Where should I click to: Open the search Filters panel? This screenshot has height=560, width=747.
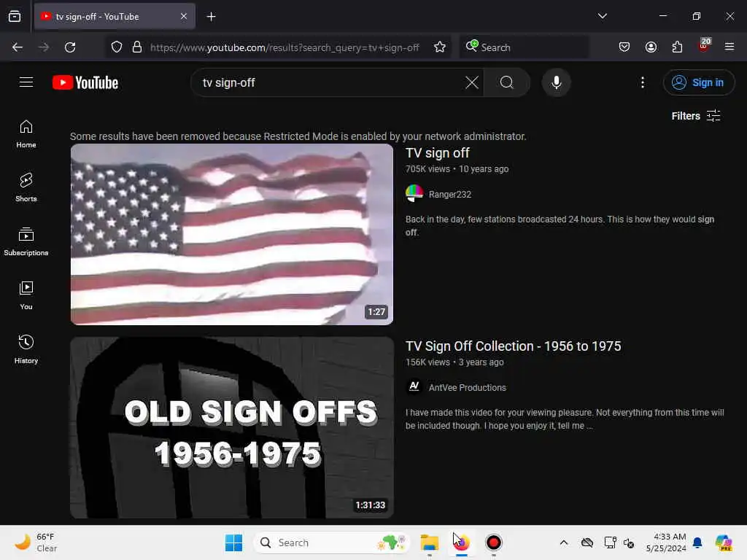click(x=695, y=116)
